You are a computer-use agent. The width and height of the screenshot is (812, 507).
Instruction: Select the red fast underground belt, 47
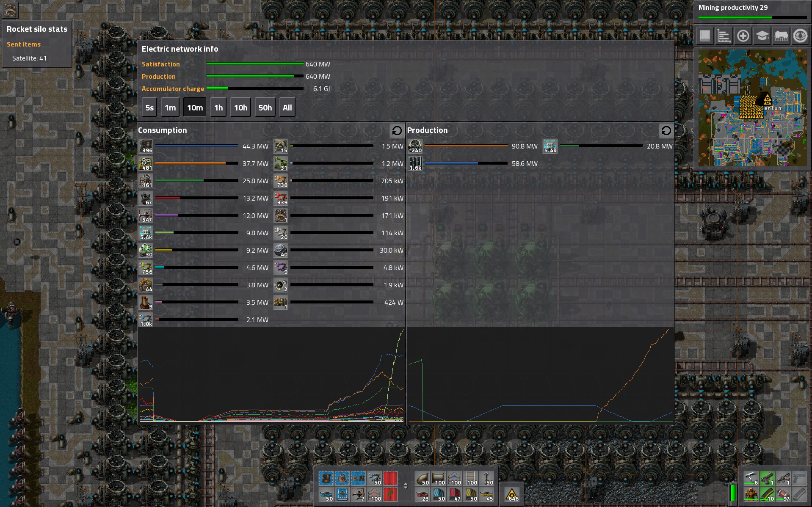(x=454, y=494)
